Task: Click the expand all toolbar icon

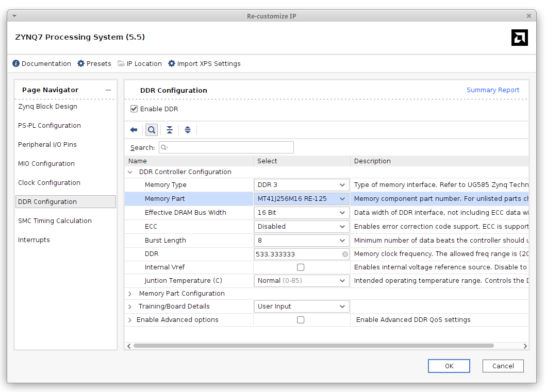Action: (188, 130)
